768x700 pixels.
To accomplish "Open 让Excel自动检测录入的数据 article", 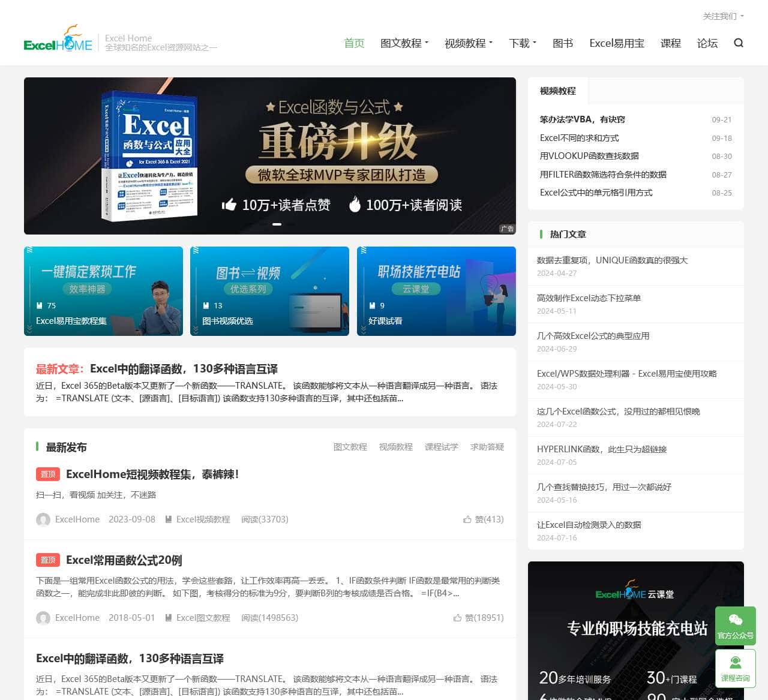I will click(589, 525).
